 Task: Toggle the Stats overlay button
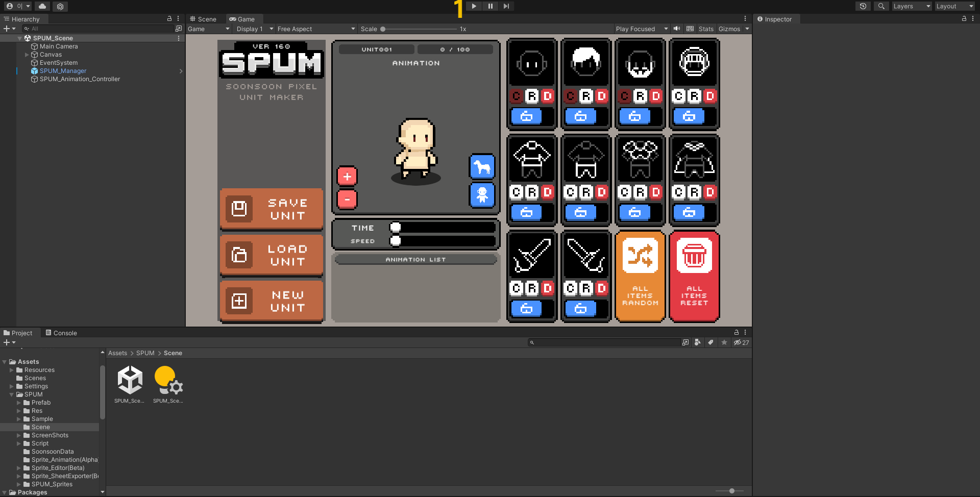(x=706, y=29)
